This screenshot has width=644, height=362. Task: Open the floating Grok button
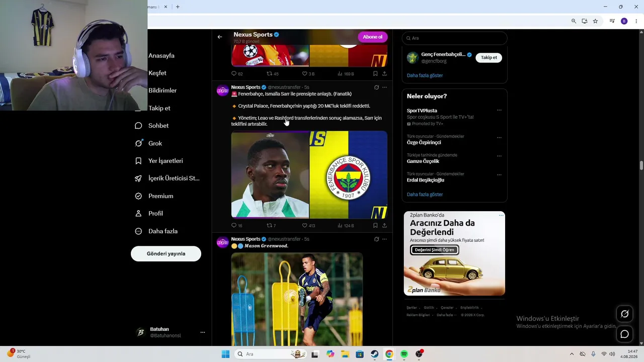pos(625,314)
